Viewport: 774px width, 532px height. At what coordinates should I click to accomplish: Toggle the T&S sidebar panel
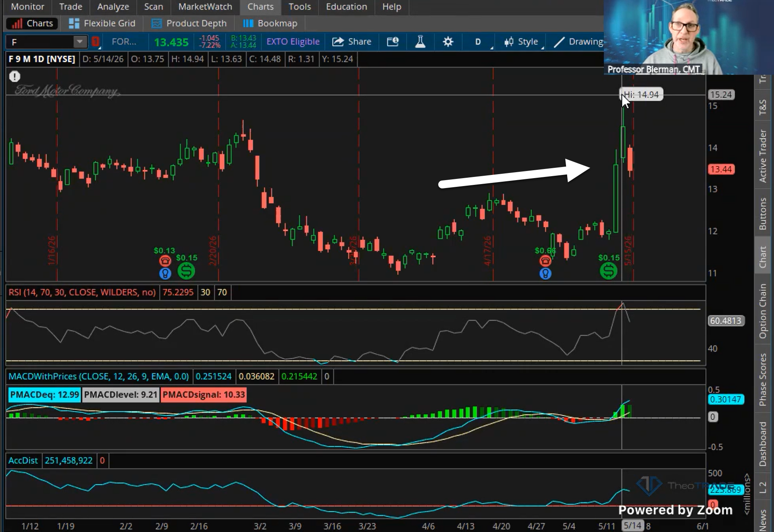(x=763, y=107)
